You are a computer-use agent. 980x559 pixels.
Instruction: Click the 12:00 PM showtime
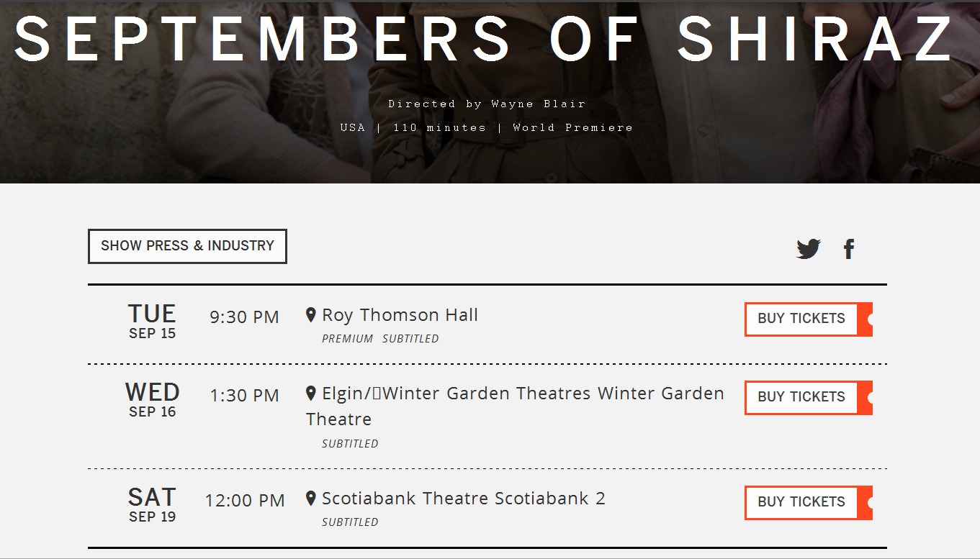pos(245,501)
